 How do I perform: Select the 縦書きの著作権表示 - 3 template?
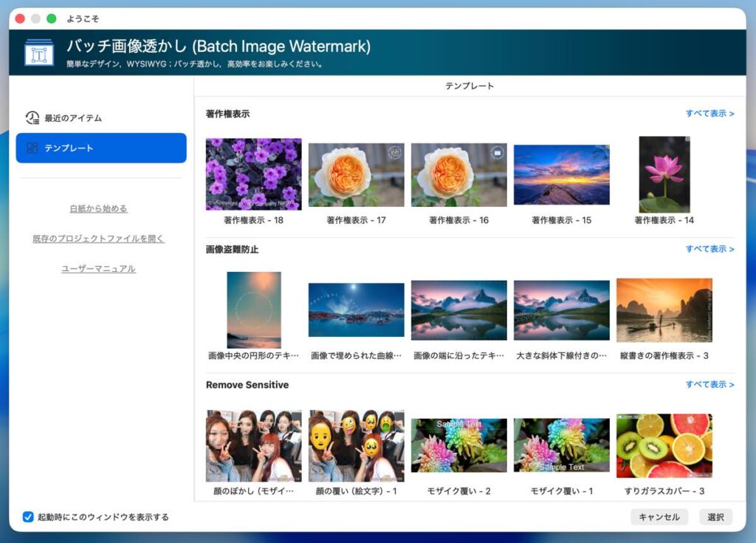click(664, 310)
